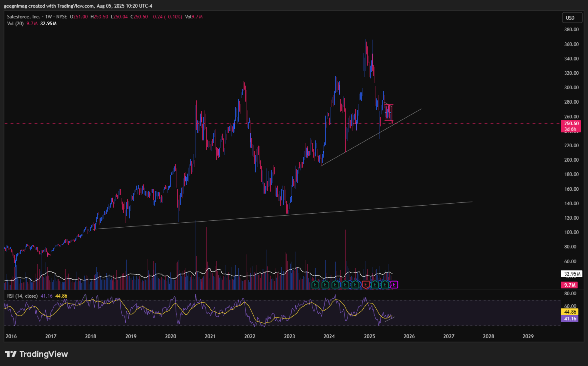Image resolution: width=588 pixels, height=366 pixels.
Task: Click the 2016 label on time axis
Action: click(x=11, y=336)
